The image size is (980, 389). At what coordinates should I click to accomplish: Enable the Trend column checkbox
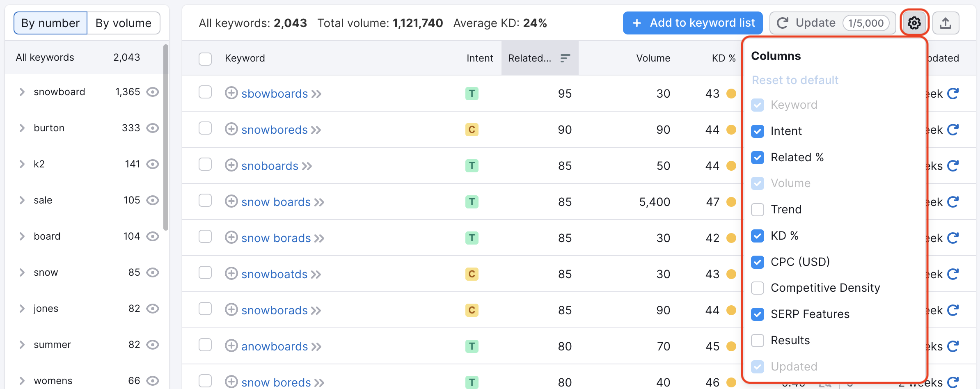758,210
